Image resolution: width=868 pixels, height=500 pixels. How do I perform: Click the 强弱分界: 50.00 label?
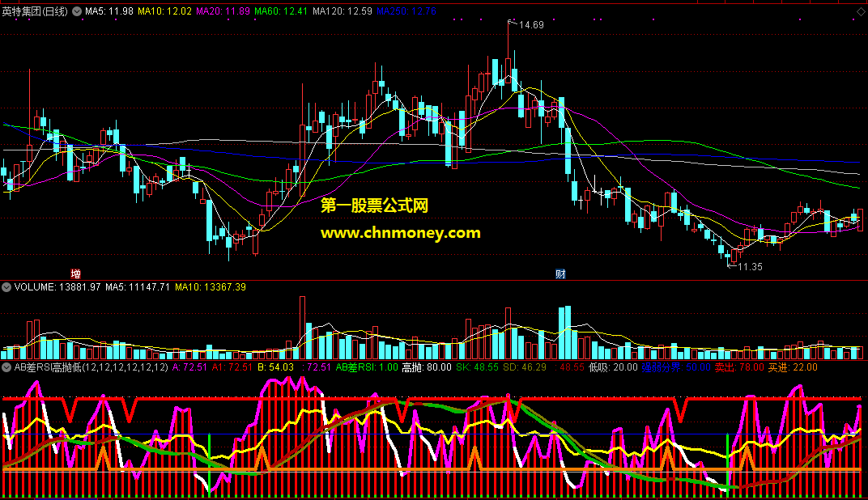coord(676,367)
